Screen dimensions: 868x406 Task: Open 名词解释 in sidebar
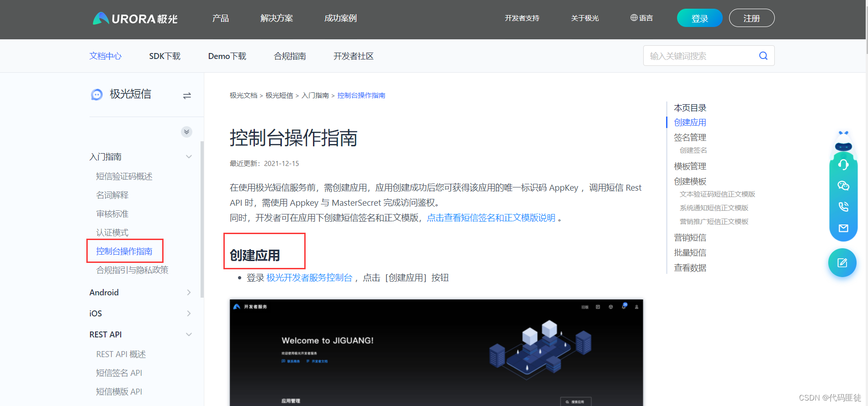click(112, 195)
